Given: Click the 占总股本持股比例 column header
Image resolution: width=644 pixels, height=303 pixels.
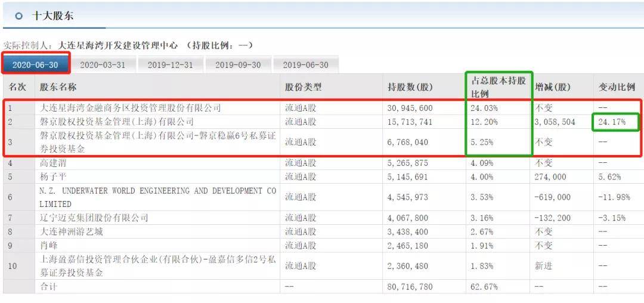Looking at the screenshot, I should click(x=499, y=87).
